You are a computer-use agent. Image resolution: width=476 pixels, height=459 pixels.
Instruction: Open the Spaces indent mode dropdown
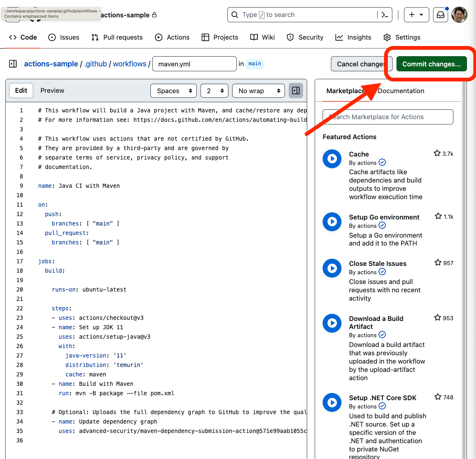coord(174,91)
